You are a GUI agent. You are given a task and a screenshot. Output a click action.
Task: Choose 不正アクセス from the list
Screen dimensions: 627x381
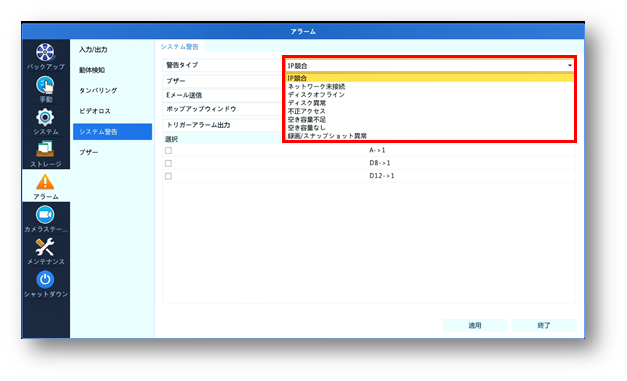430,111
